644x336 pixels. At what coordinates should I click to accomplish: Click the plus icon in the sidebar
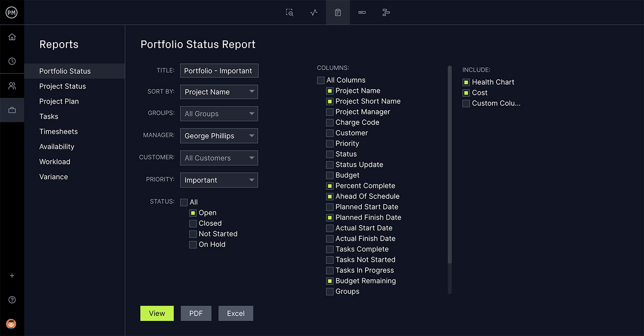click(x=12, y=276)
